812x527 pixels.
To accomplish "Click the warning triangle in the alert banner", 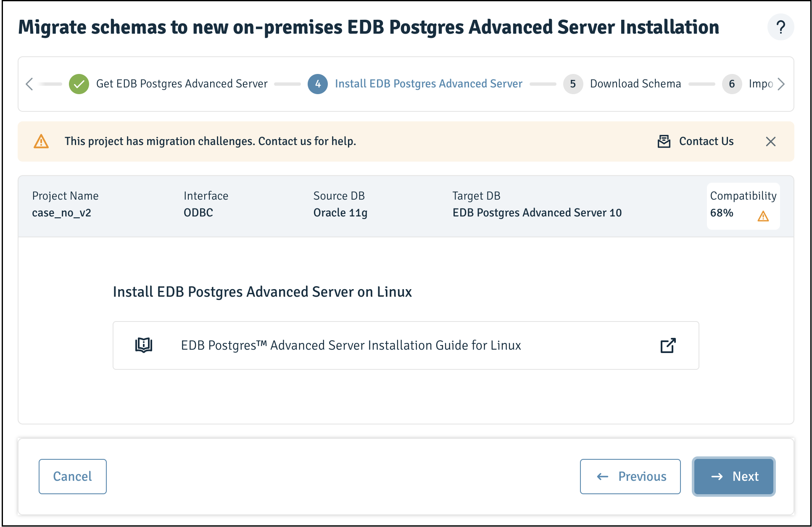I will coord(41,142).
